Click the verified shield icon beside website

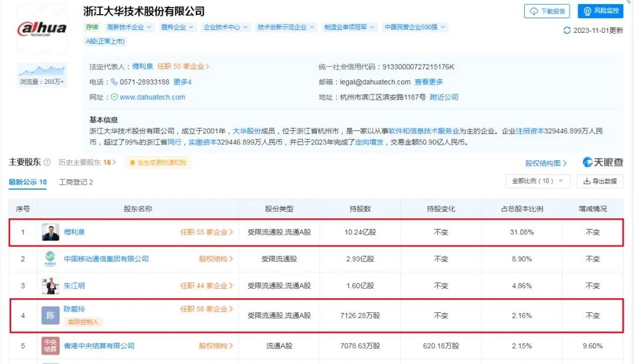tap(114, 97)
